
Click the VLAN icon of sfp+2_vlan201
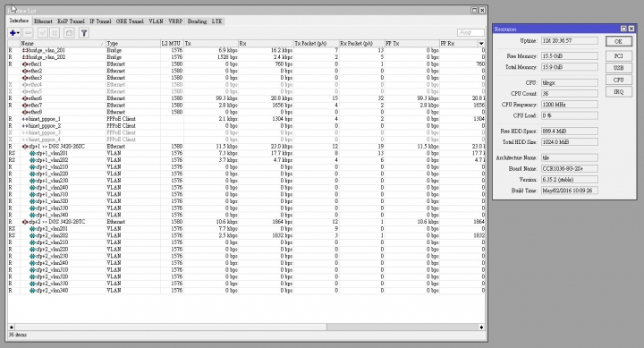click(x=32, y=228)
